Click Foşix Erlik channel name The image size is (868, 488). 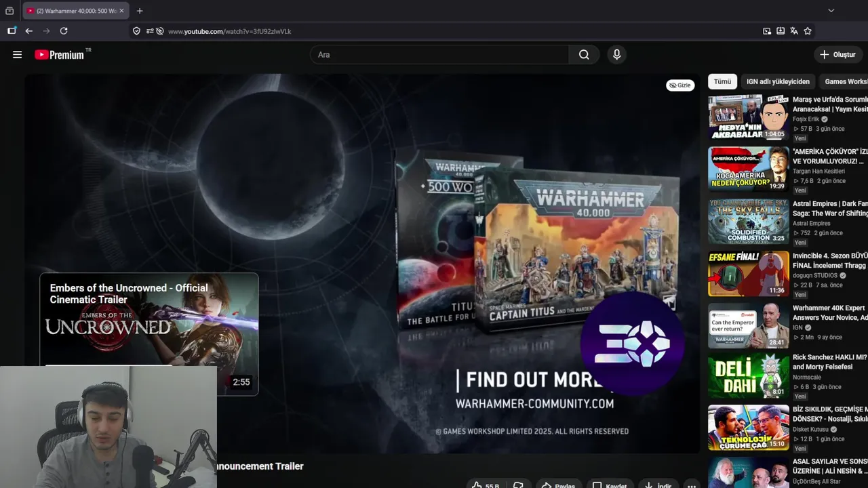pos(806,119)
